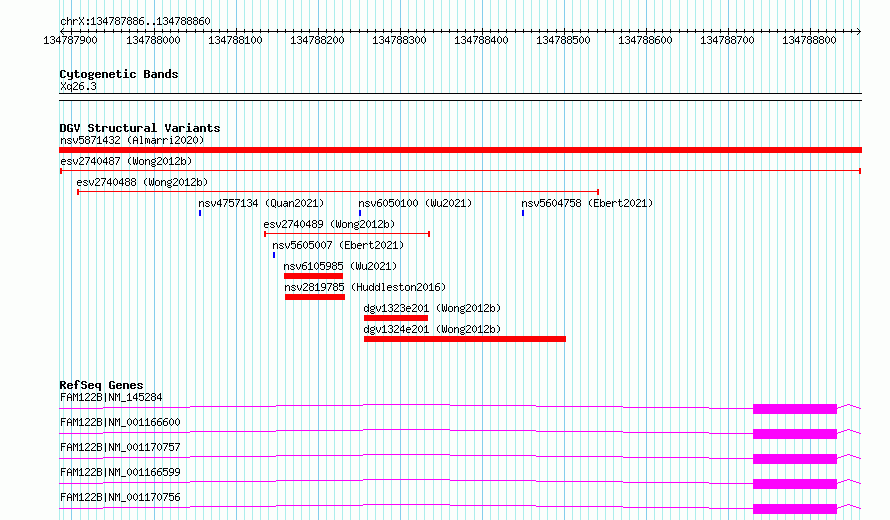Select the thick red nsv5871432 variant bar
This screenshot has height=520, width=890.
click(x=460, y=150)
